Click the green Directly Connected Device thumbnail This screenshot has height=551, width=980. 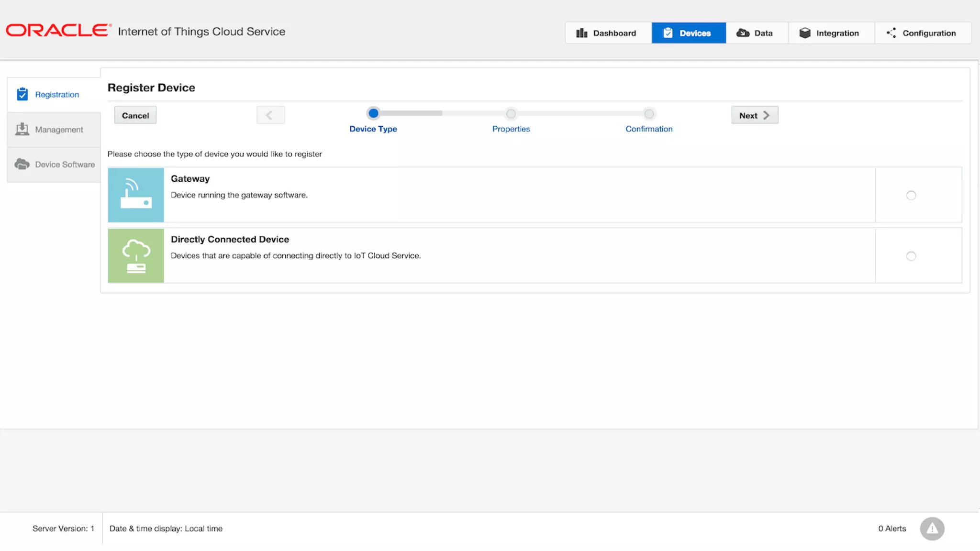(x=136, y=255)
